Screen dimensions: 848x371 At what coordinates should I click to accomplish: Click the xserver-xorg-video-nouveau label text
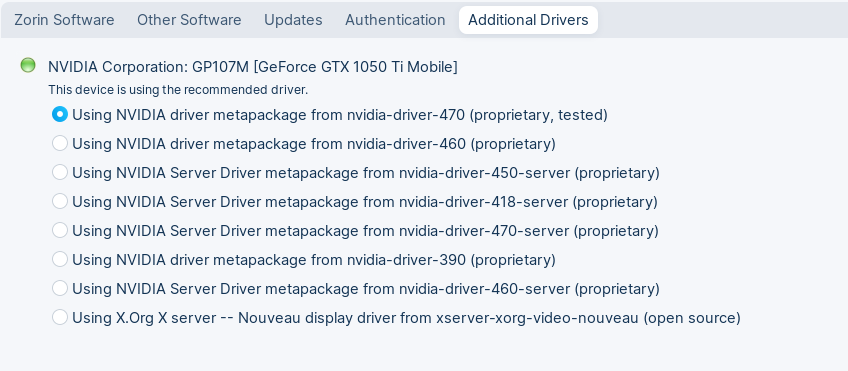click(406, 318)
